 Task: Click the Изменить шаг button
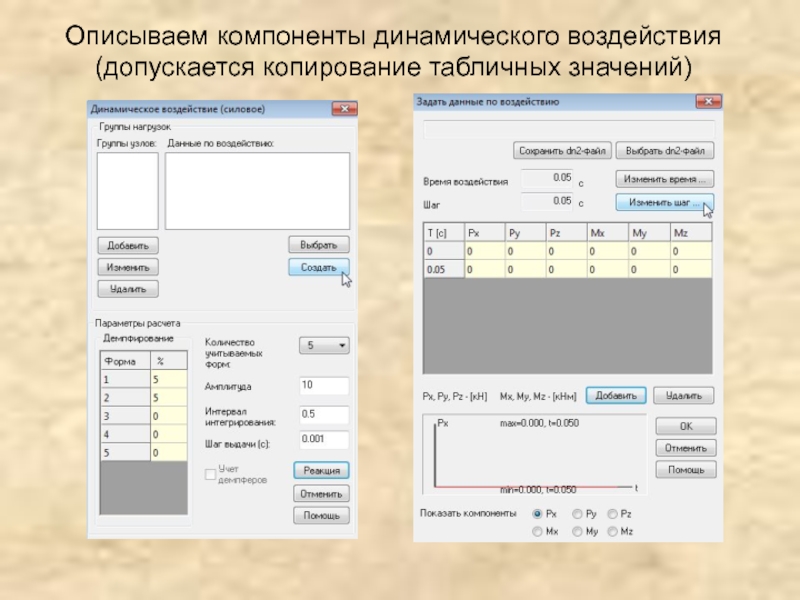point(665,203)
